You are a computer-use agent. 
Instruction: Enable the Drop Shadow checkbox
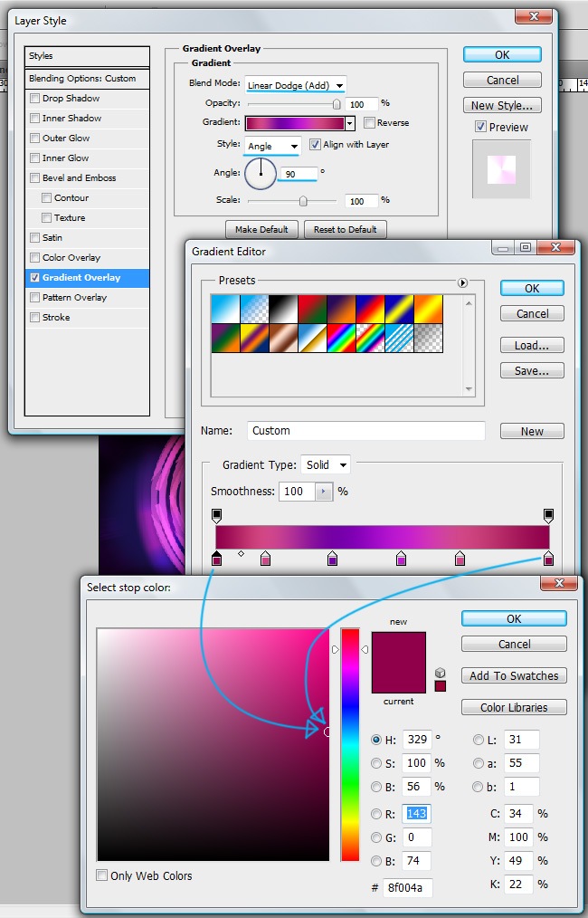[34, 99]
